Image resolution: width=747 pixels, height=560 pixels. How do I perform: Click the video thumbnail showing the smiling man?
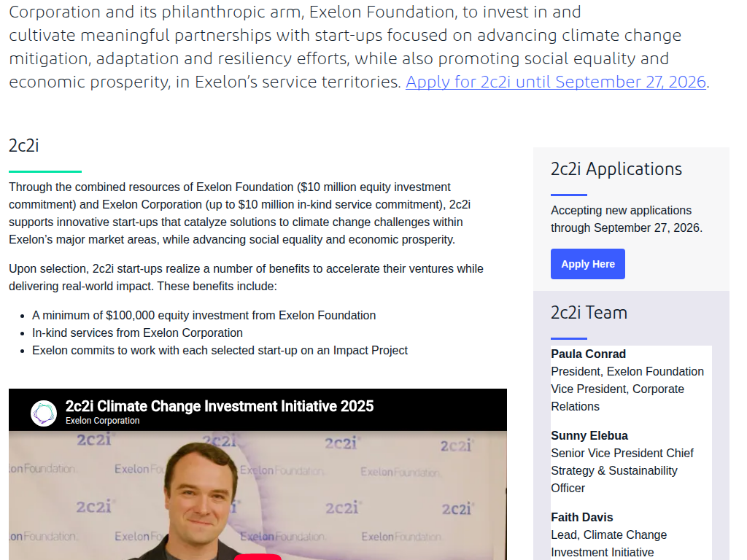point(258,495)
